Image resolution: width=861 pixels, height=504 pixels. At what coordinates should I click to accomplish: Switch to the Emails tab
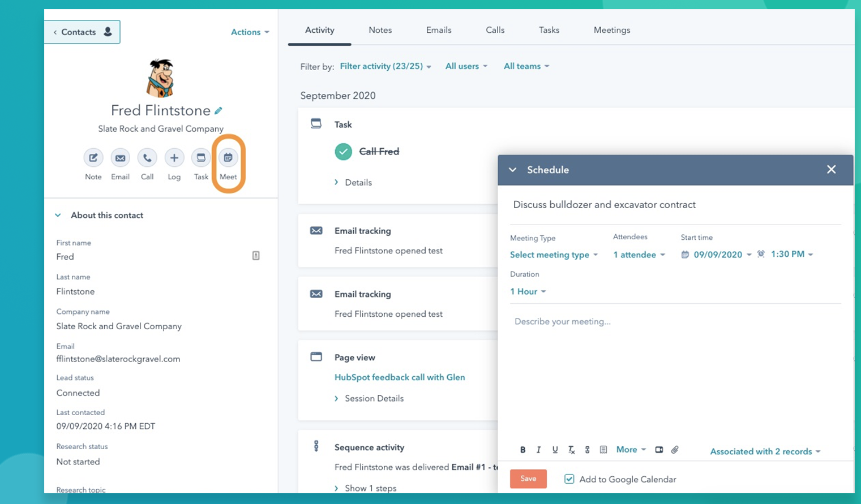click(x=439, y=30)
